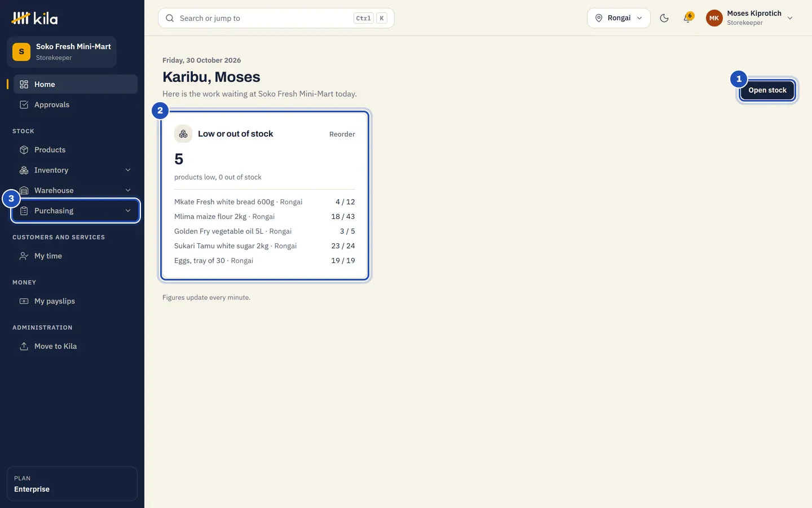Select Sukari Tamu white sugar 2kg row
This screenshot has height=508, width=812.
pos(264,246)
